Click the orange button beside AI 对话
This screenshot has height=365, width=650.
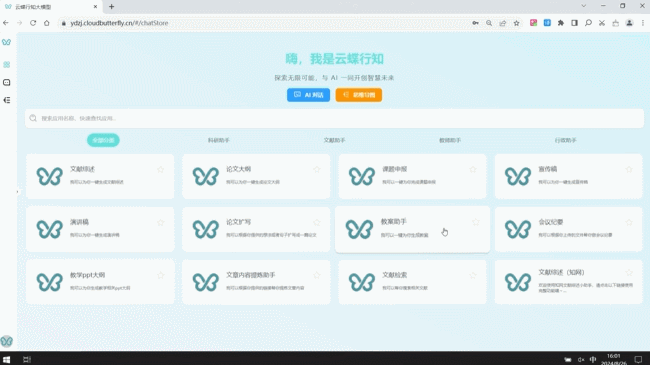[359, 95]
